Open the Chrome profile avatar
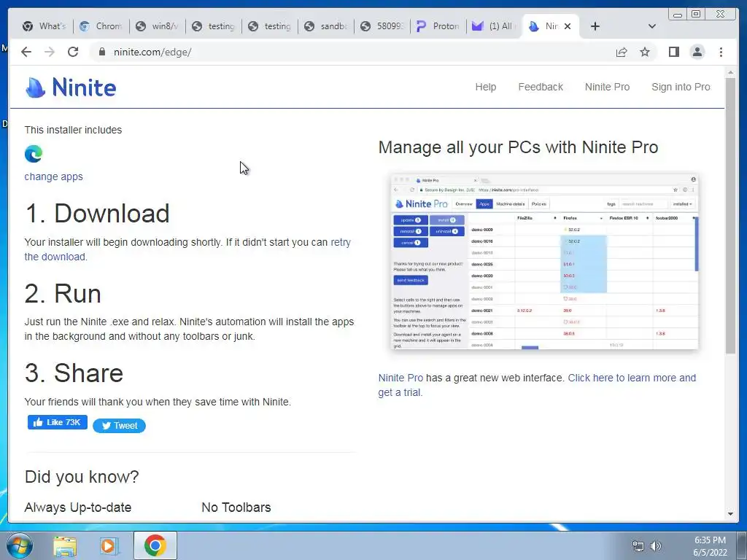The height and width of the screenshot is (560, 747). [697, 52]
